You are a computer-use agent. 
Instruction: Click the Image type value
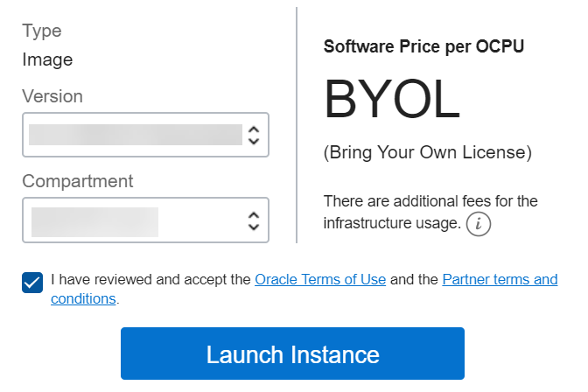point(47,59)
